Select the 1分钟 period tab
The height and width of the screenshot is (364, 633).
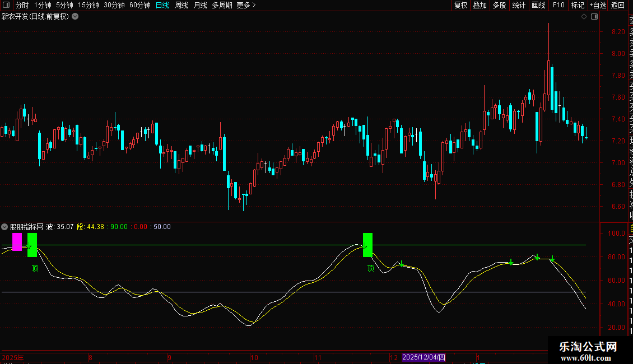(43, 5)
